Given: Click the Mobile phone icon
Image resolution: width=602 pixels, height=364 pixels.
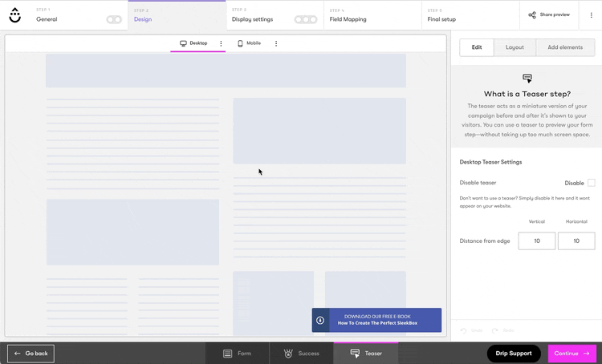Looking at the screenshot, I should tap(240, 43).
